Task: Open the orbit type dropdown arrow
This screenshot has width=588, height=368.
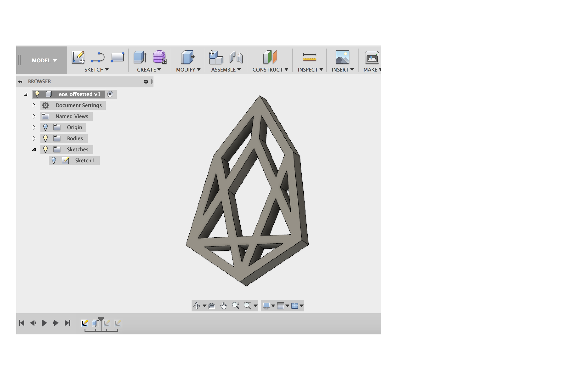Action: [204, 306]
